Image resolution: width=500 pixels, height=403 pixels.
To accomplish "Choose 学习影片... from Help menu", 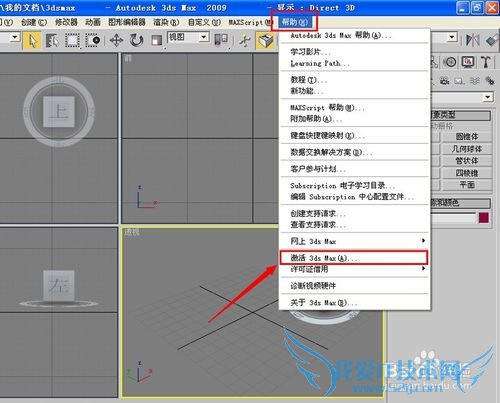I will tap(354, 52).
